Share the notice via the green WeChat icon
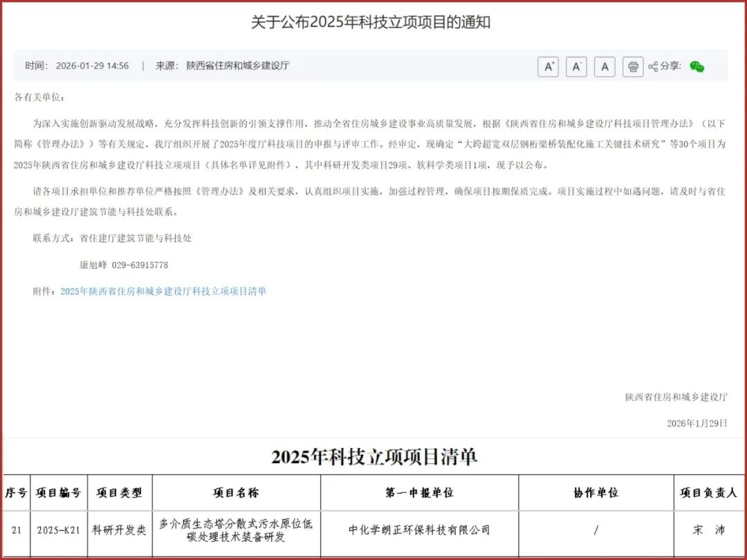Viewport: 747px width, 560px height. click(x=697, y=66)
